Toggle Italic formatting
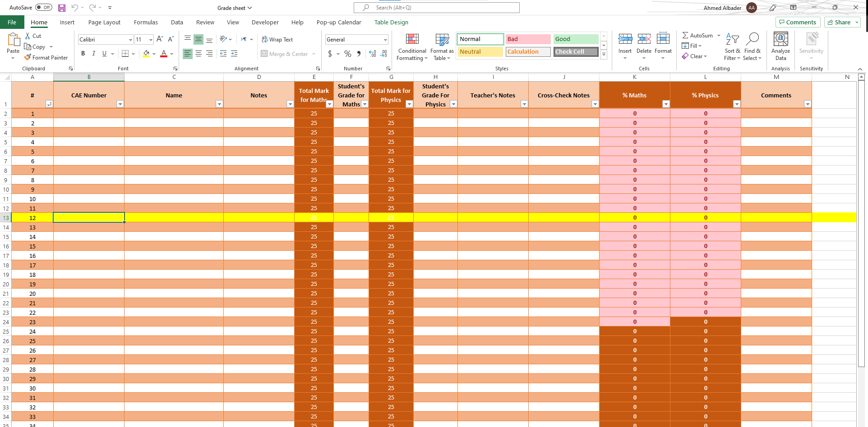The image size is (868, 427). [94, 54]
